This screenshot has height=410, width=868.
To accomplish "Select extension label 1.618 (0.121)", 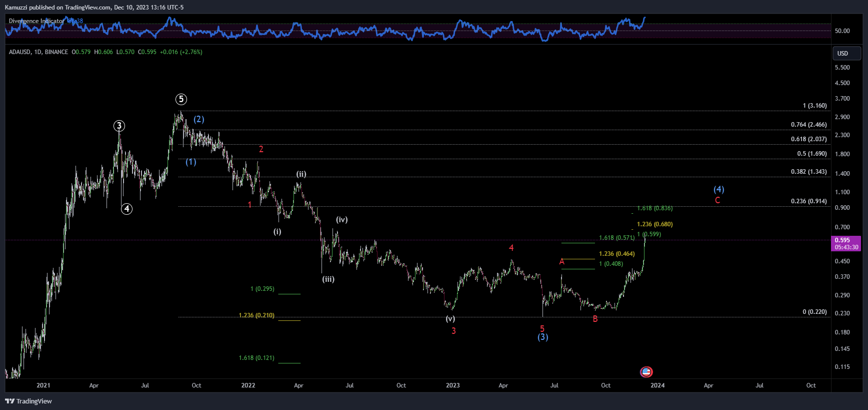I will coord(256,358).
